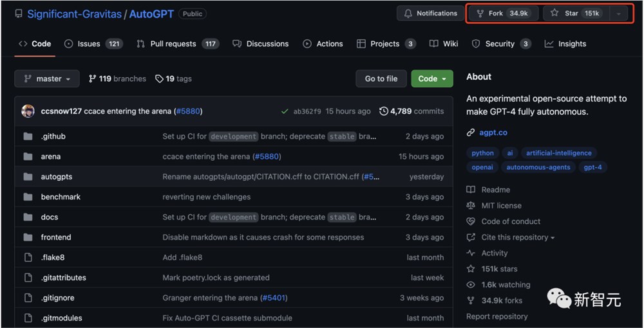Click the green checkmark status icon
The height and width of the screenshot is (328, 644).
[285, 111]
